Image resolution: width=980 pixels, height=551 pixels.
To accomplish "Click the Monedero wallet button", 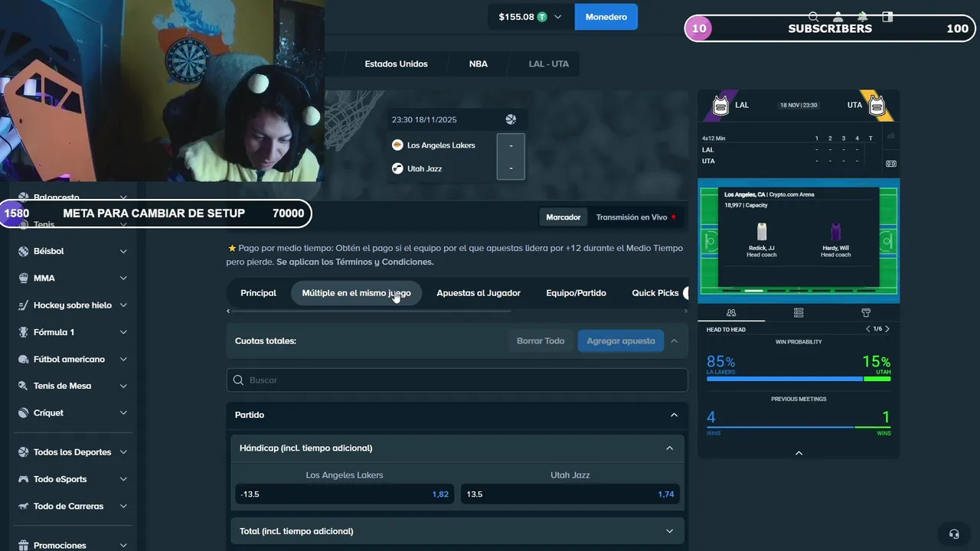I will pos(606,17).
